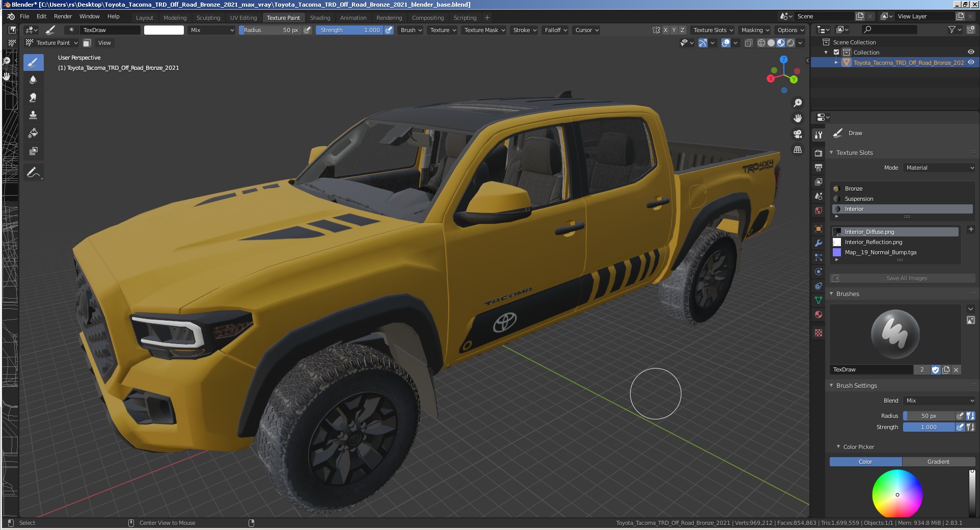Switch perspective/orthographic grid icon
The height and width of the screenshot is (530, 980).
tap(798, 150)
